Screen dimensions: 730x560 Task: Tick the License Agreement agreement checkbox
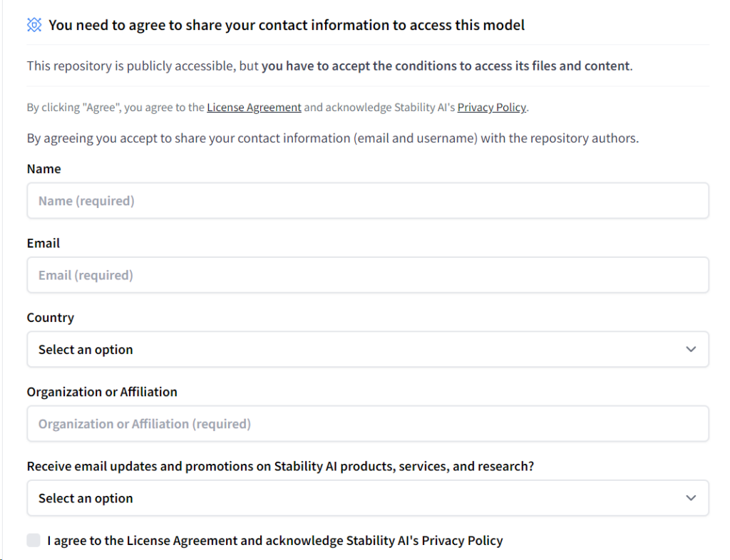[x=34, y=540]
